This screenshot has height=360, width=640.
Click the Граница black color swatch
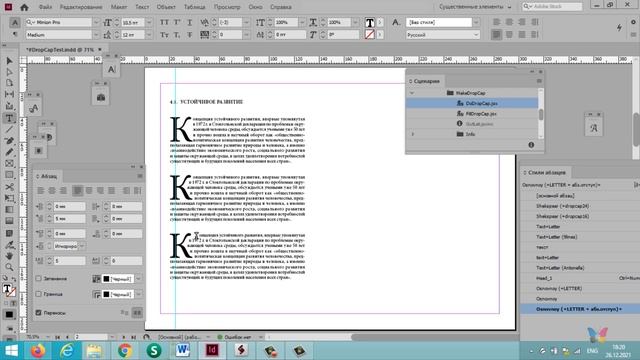tap(107, 294)
